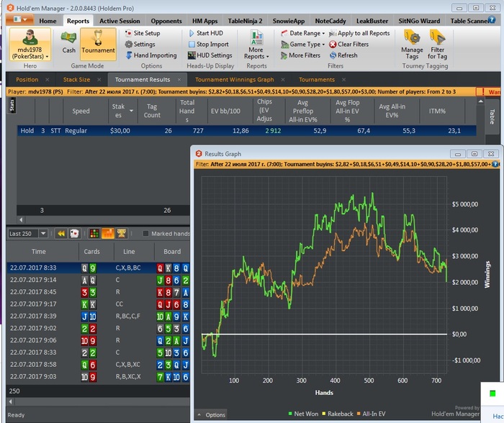Screen dimensions: 504x423
Task: Select the Hold 3 STT Regular $30,00 row
Action: (x=246, y=131)
